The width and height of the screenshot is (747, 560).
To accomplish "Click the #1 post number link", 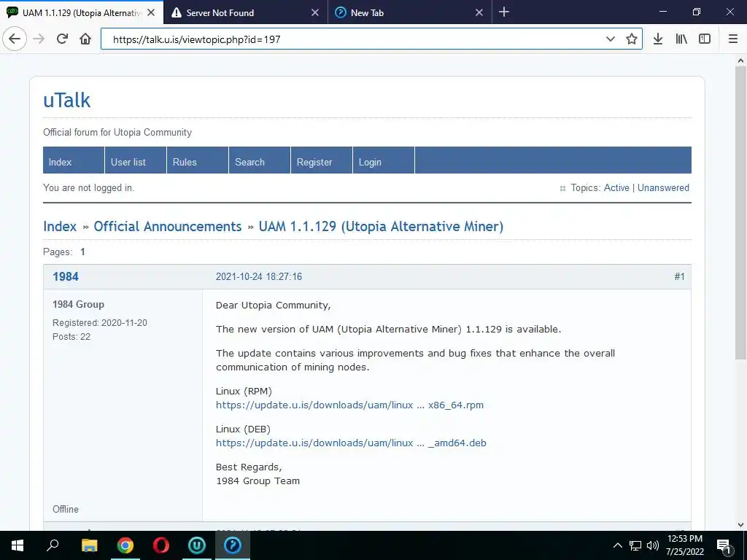I will pos(679,276).
